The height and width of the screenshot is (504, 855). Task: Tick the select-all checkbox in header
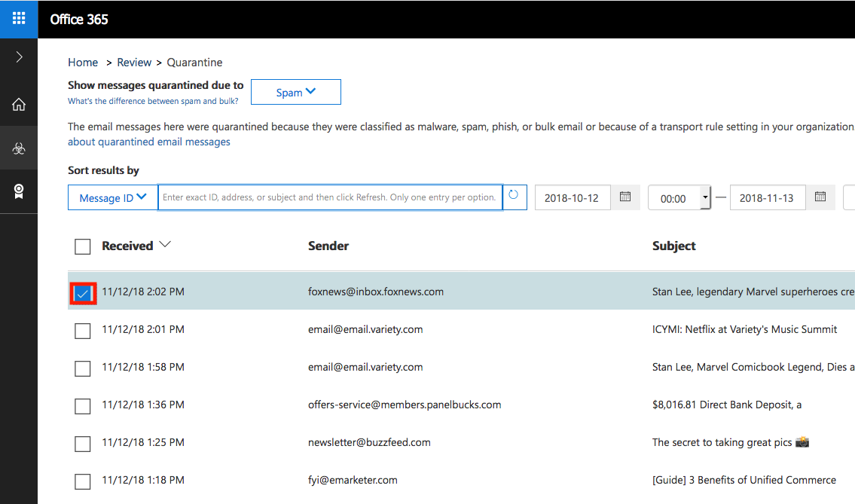point(83,246)
